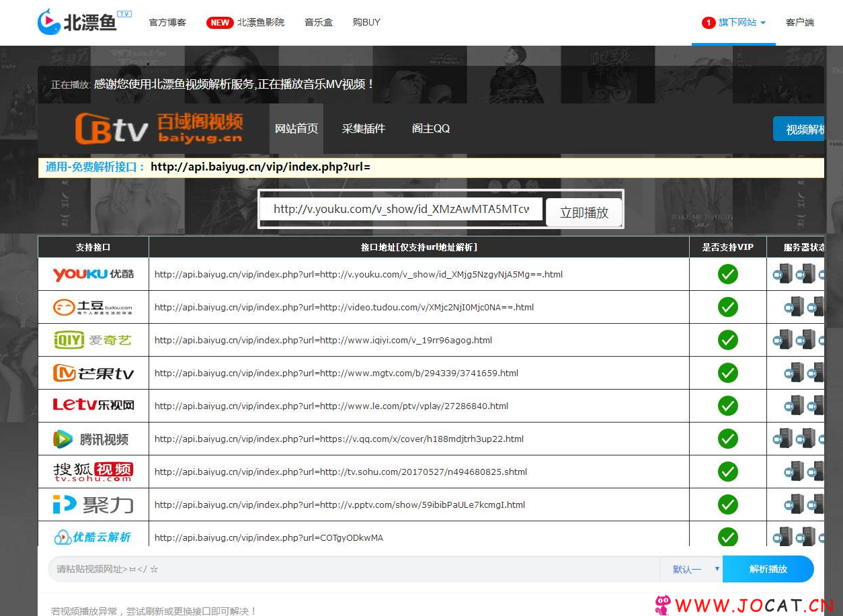Click the green VIP checkmark in 搜狐视频 row
Screen dimensions: 843x616
tap(728, 472)
